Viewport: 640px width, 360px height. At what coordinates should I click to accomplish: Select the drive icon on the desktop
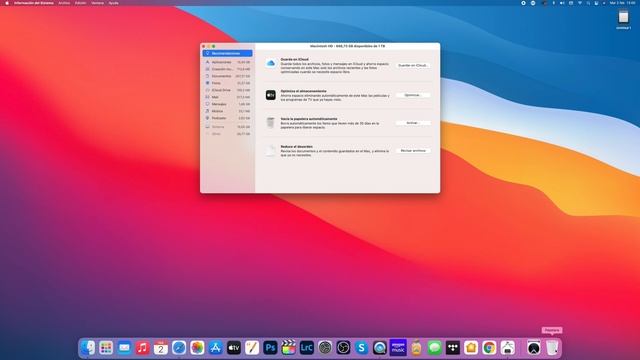(623, 17)
